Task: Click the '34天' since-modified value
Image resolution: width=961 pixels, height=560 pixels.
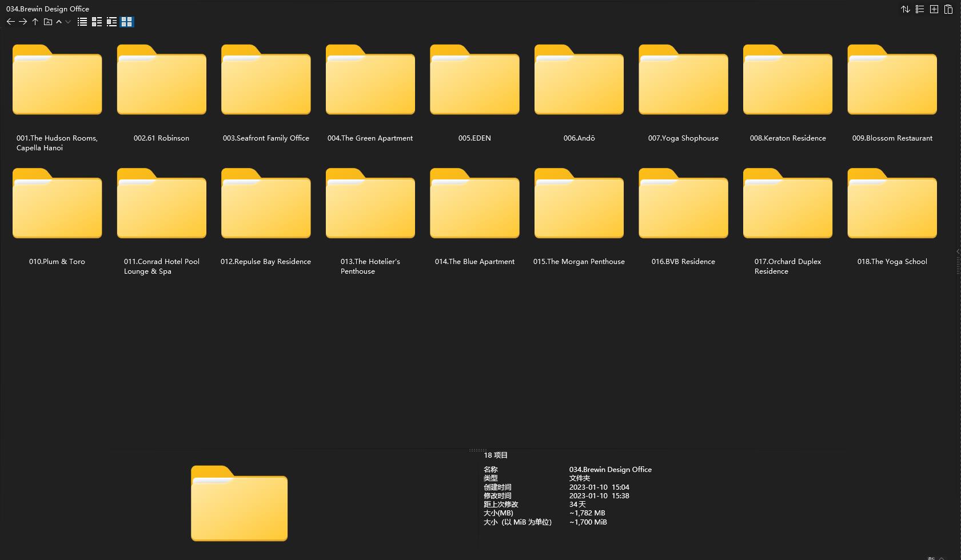Action: 577,505
